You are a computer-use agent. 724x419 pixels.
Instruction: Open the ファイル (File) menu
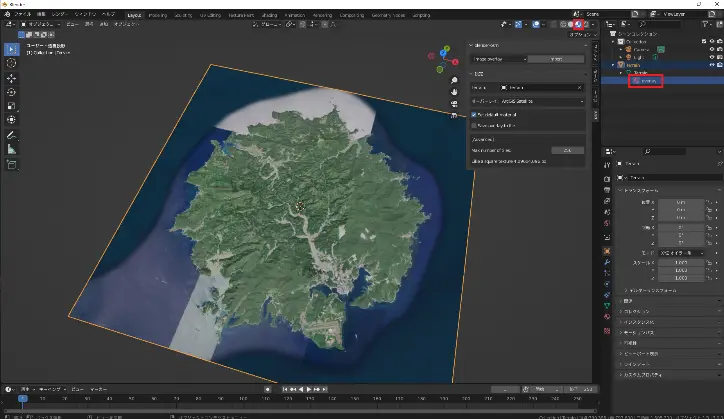[x=22, y=15]
